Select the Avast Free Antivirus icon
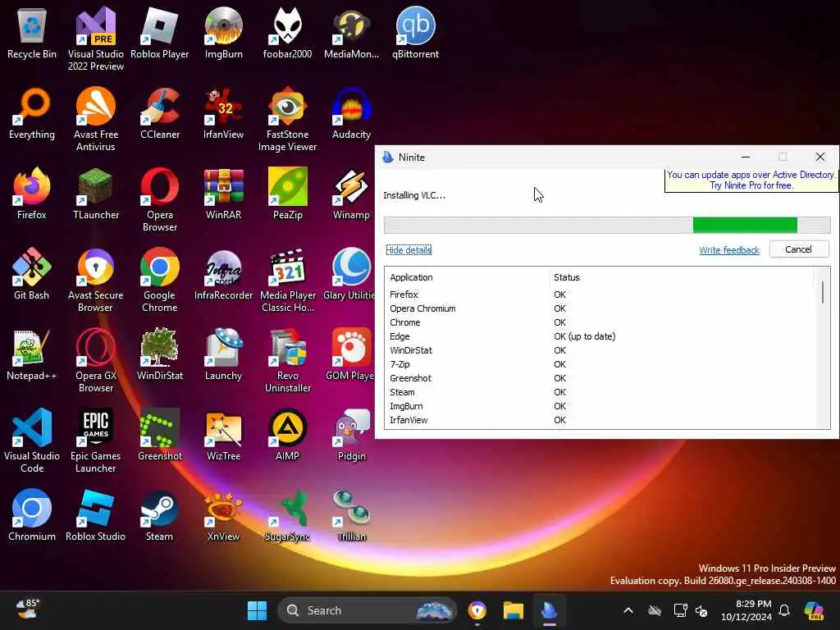The width and height of the screenshot is (840, 630). [x=95, y=119]
